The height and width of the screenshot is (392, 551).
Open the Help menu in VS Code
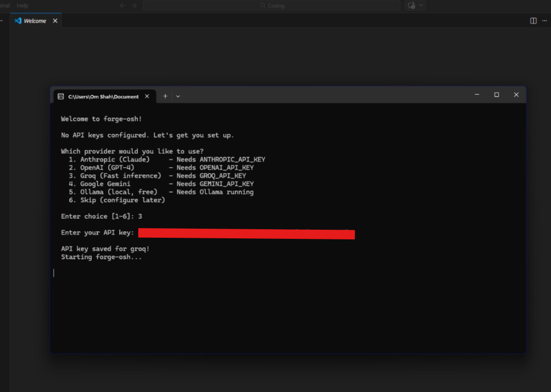coord(23,5)
